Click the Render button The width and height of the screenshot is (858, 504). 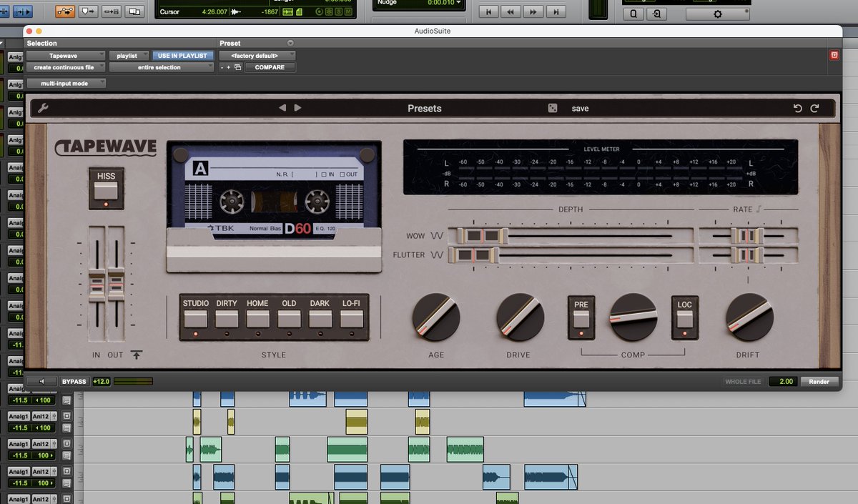pyautogui.click(x=819, y=382)
